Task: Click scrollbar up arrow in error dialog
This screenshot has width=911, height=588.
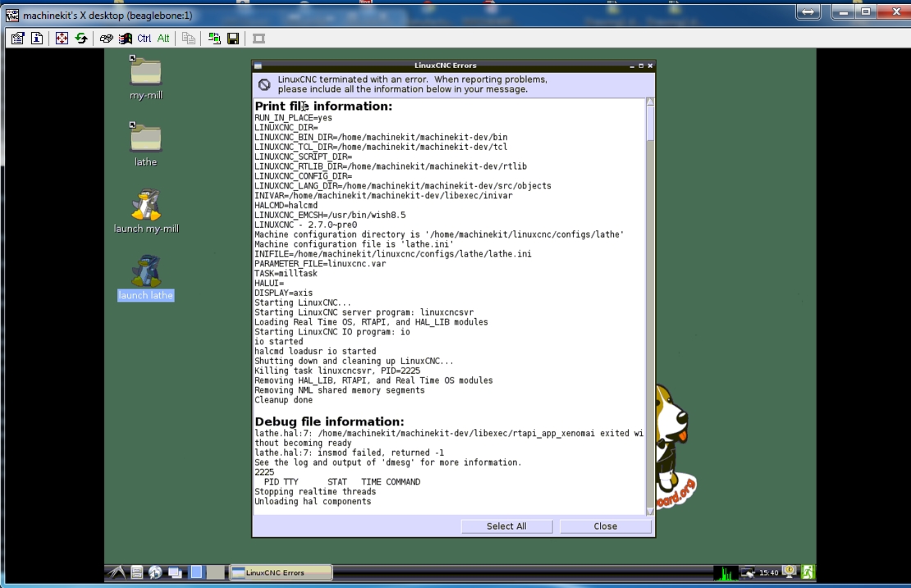Action: 650,102
